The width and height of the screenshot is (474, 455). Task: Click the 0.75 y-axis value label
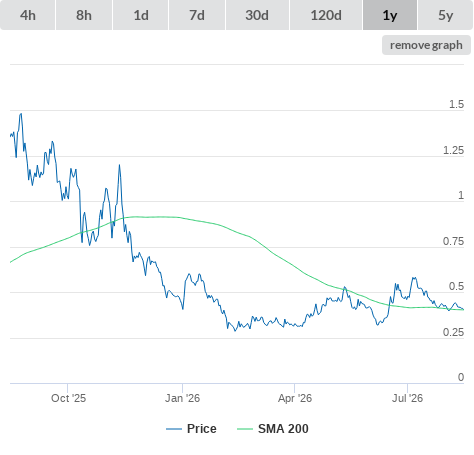(453, 241)
